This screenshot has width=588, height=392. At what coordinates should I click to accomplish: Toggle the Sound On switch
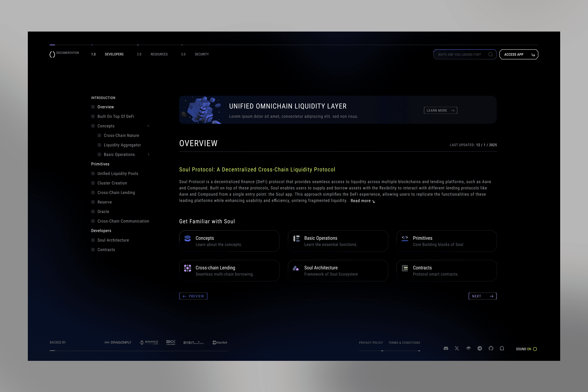[x=535, y=349]
